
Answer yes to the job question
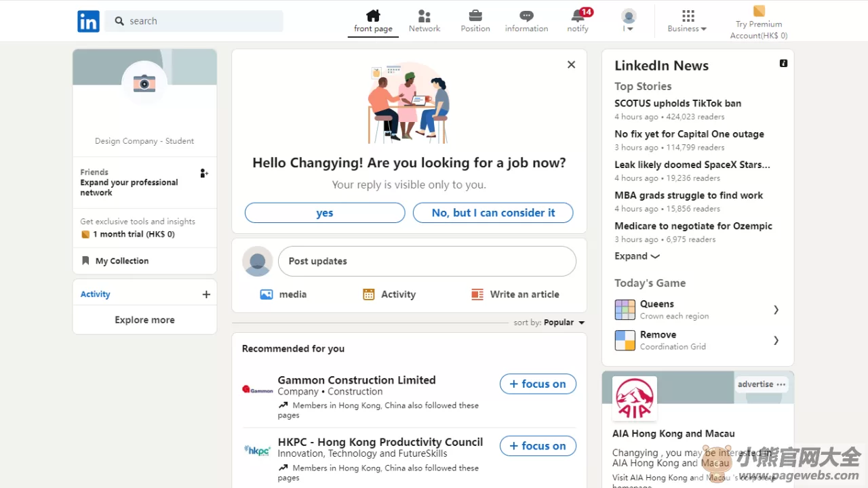click(325, 213)
